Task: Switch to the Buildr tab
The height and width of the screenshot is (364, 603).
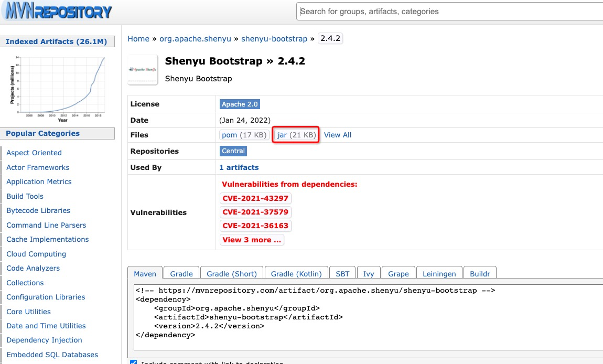Action: pos(480,274)
